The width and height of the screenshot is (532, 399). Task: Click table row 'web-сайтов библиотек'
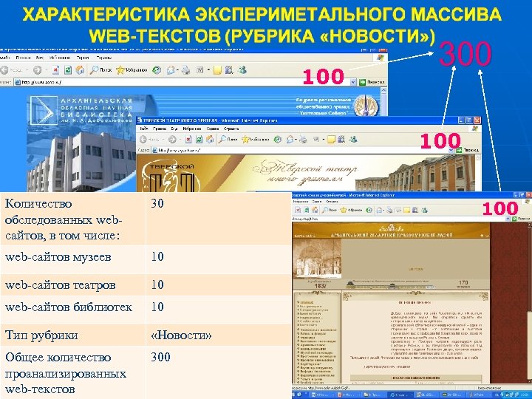point(146,310)
